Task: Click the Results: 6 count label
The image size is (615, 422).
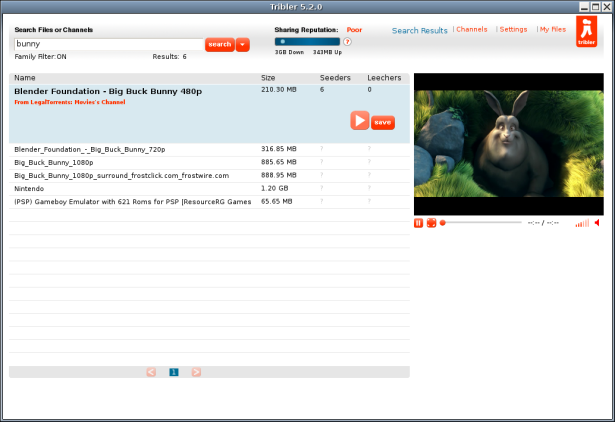Action: coord(169,56)
